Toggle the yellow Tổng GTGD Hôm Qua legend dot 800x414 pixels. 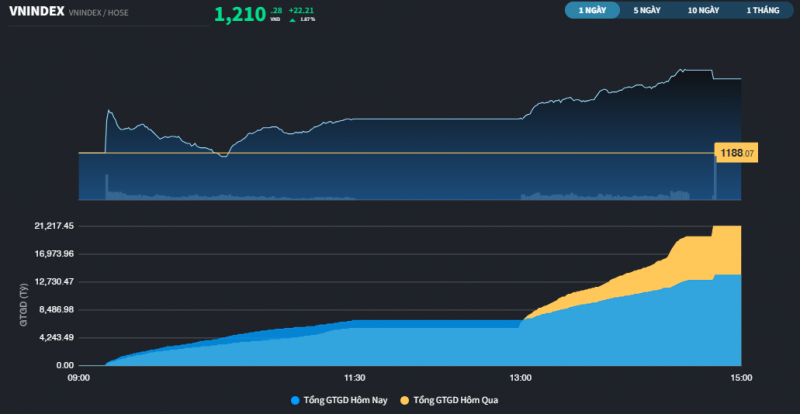click(404, 400)
